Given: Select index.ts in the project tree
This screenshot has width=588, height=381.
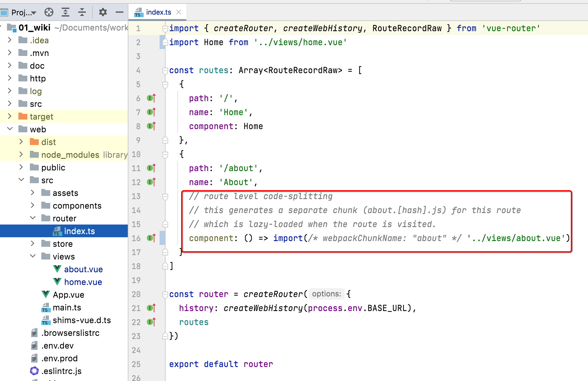Looking at the screenshot, I should (x=64, y=231).
